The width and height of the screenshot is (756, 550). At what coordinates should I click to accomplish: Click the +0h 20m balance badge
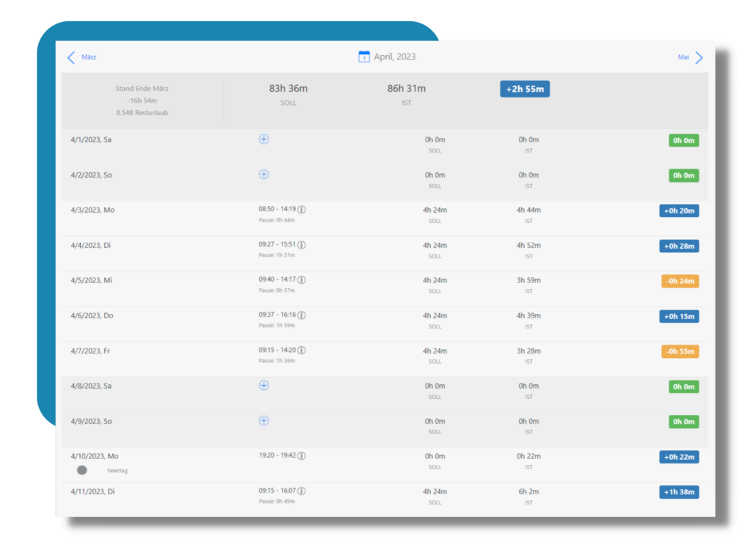tap(679, 211)
